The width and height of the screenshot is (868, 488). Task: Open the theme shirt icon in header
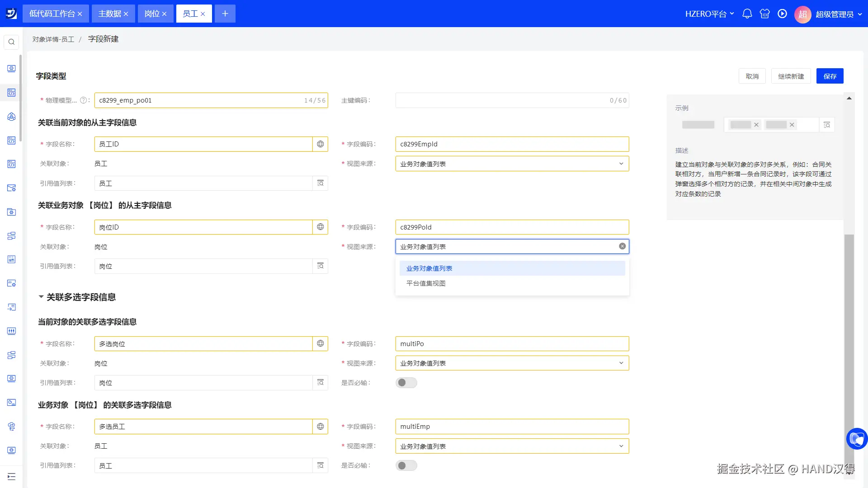pos(764,14)
